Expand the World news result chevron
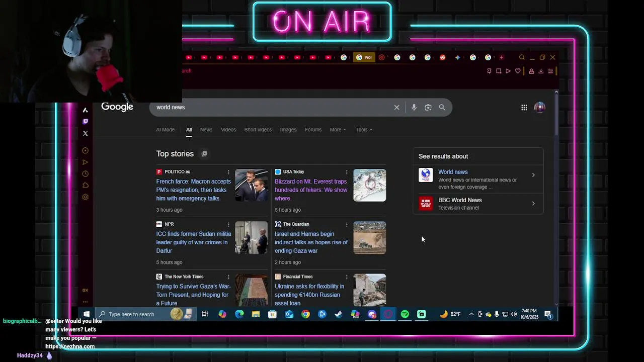 point(533,175)
